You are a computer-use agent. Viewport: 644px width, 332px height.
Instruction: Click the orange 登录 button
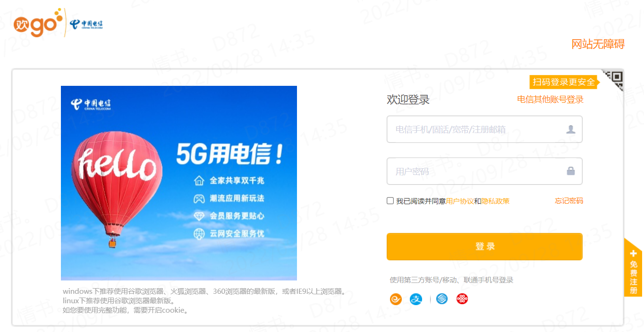point(484,247)
